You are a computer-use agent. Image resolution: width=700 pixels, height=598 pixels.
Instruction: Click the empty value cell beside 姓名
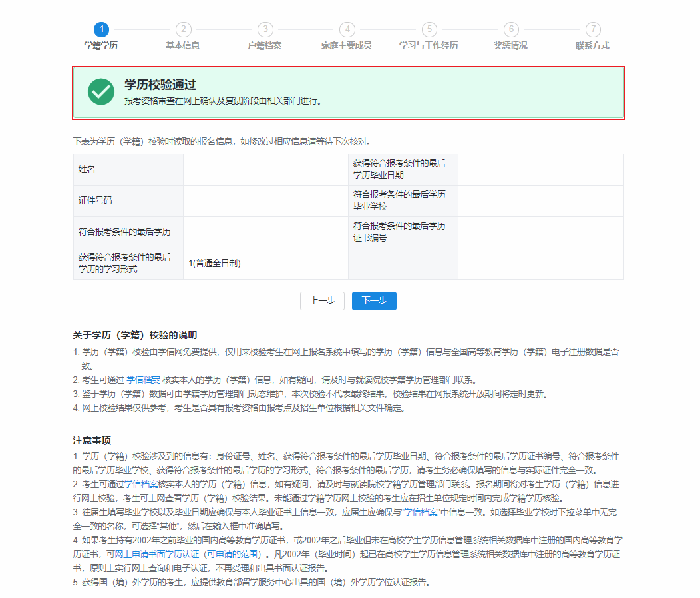click(265, 170)
